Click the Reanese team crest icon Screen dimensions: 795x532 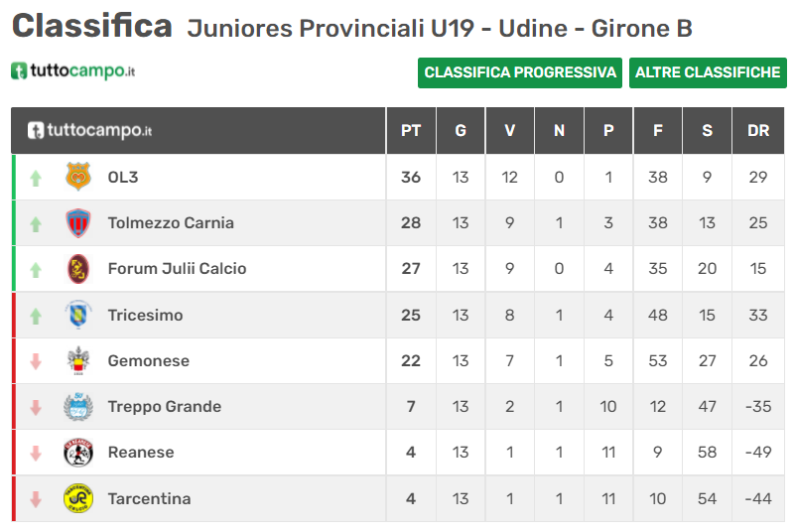(x=77, y=453)
